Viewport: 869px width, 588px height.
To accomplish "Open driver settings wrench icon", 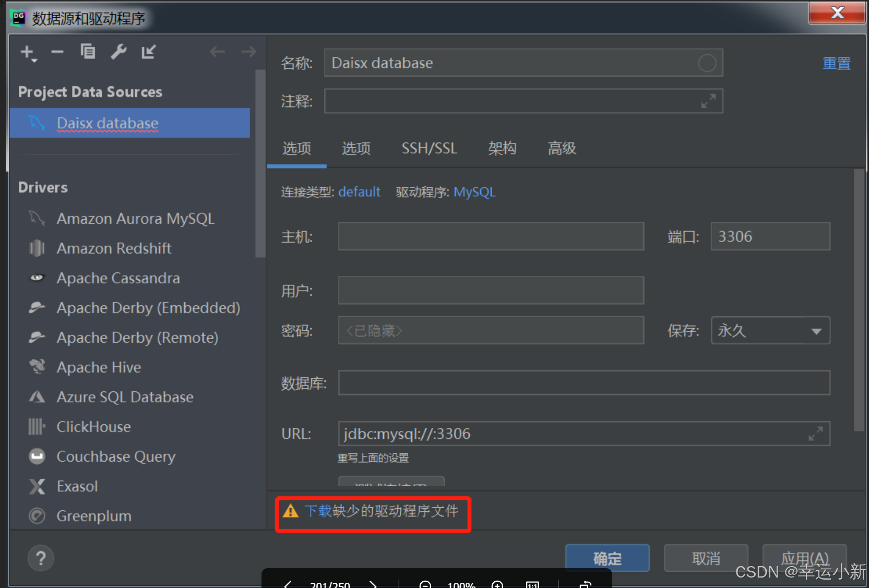I will (118, 52).
